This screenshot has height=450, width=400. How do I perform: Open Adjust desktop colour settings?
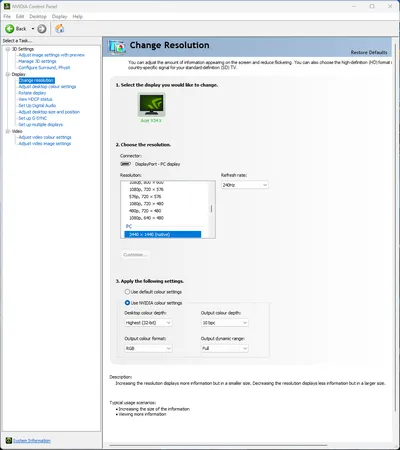[47, 87]
